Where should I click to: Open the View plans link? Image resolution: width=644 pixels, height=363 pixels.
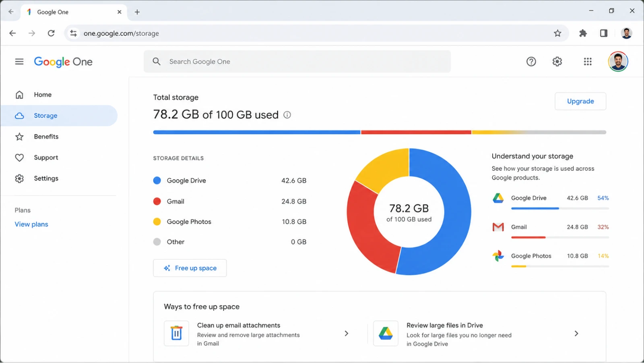coord(31,224)
